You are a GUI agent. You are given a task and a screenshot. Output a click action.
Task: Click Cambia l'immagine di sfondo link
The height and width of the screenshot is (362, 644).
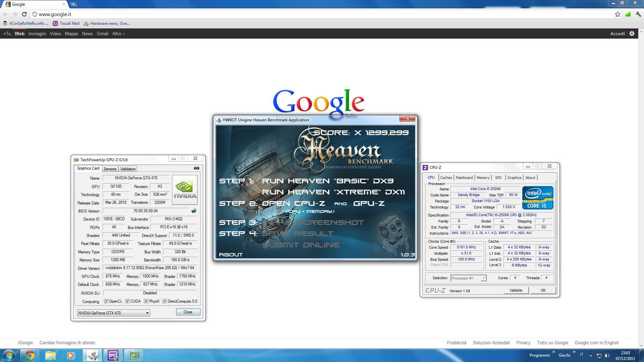[67, 343]
